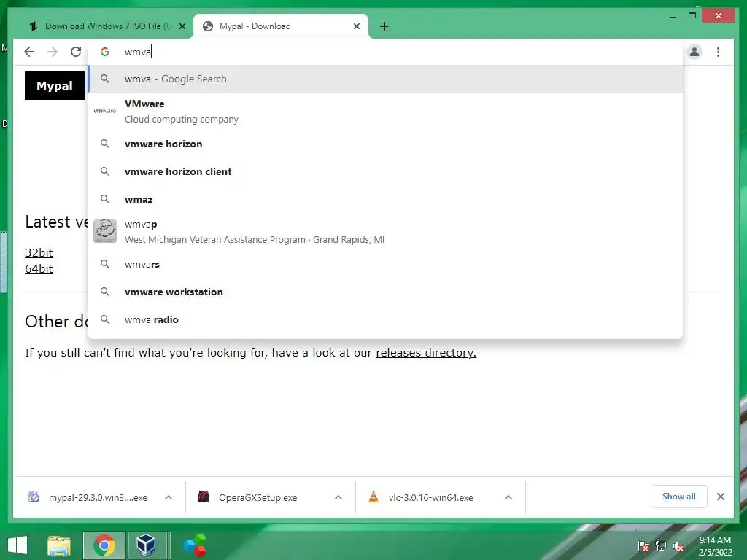The width and height of the screenshot is (747, 560).
Task: Open the releases directory link
Action: tap(426, 353)
